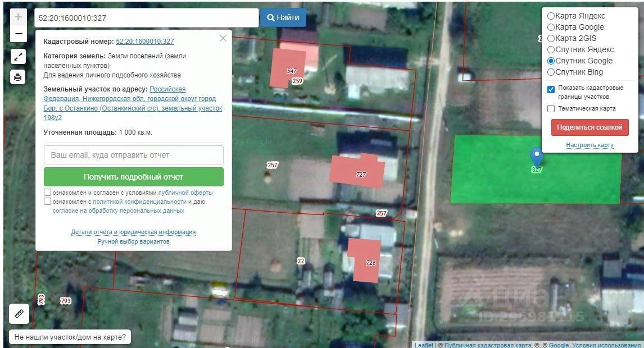Select the Карта 2GIS map layer
This screenshot has width=644, height=348.
[551, 39]
